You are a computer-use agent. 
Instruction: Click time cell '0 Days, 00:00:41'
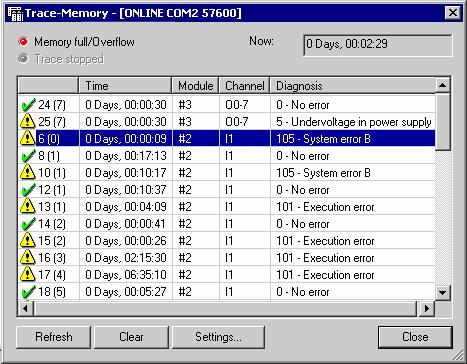point(126,224)
